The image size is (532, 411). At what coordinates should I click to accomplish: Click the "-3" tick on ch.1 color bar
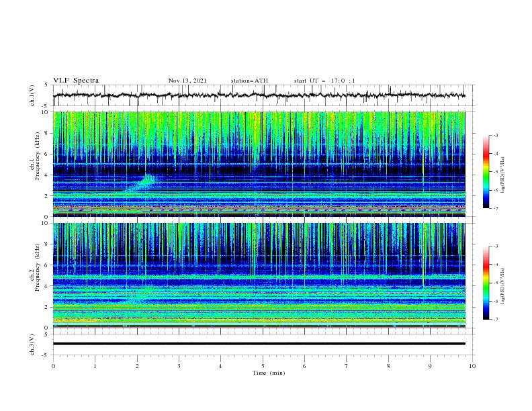[x=495, y=135]
